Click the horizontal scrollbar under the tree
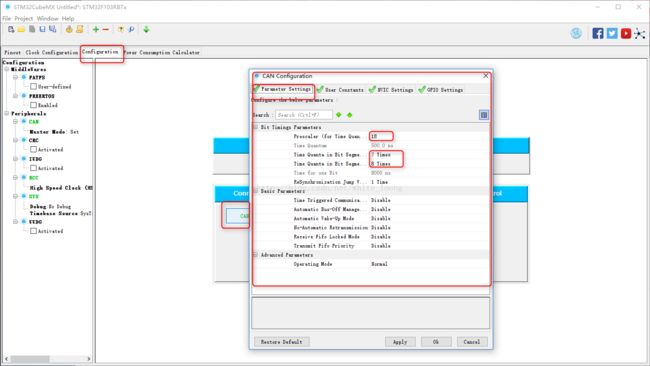The image size is (650, 366). (48, 359)
